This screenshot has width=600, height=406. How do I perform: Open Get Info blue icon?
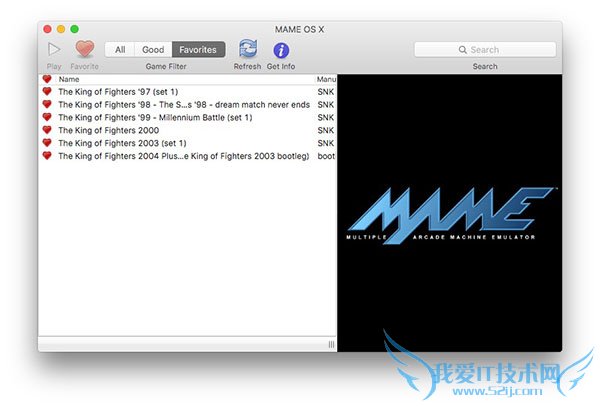[281, 50]
